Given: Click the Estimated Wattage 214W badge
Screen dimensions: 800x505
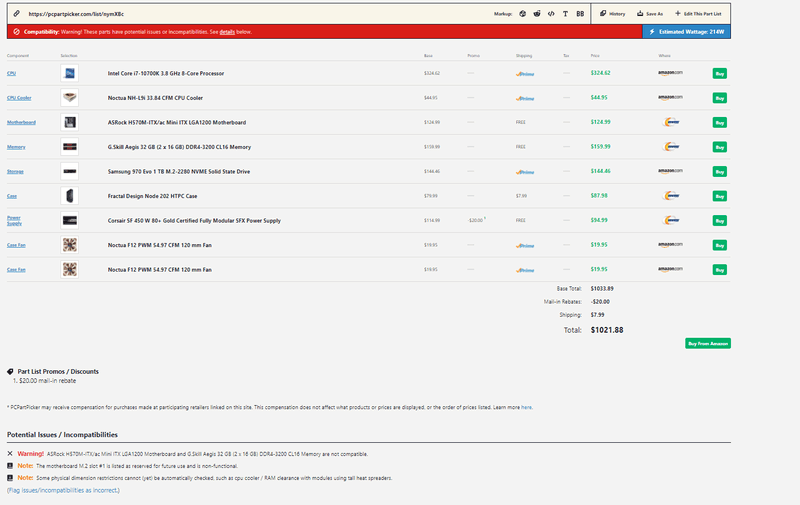Looking at the screenshot, I should click(x=686, y=32).
